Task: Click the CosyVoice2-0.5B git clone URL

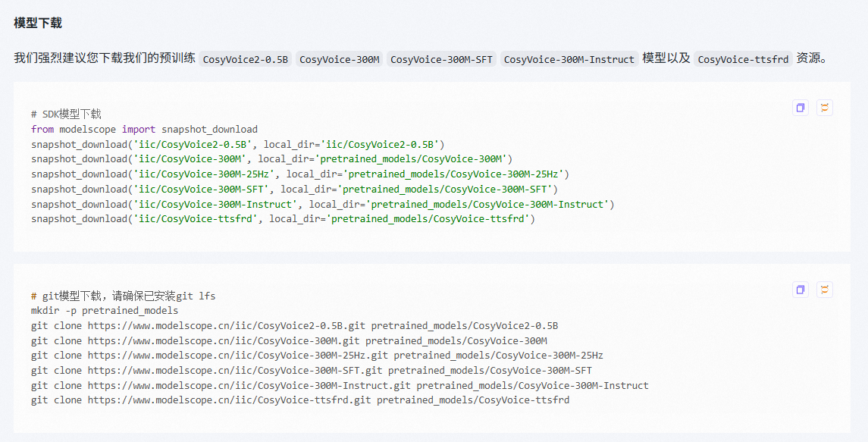Action: [x=220, y=324]
